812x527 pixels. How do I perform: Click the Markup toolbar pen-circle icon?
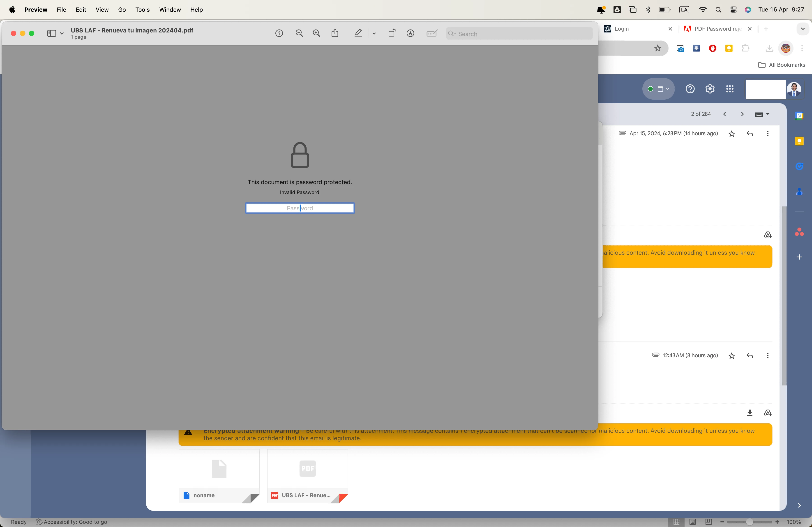pyautogui.click(x=411, y=33)
